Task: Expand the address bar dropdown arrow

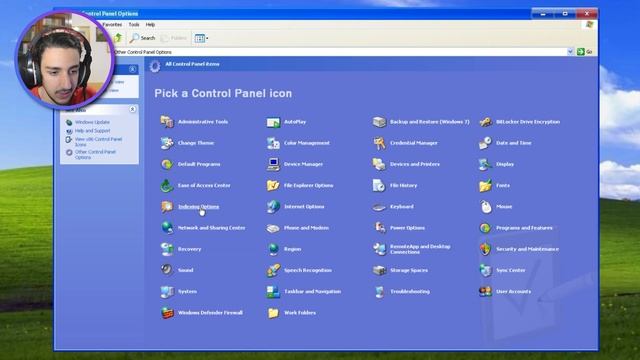Action: [570, 51]
